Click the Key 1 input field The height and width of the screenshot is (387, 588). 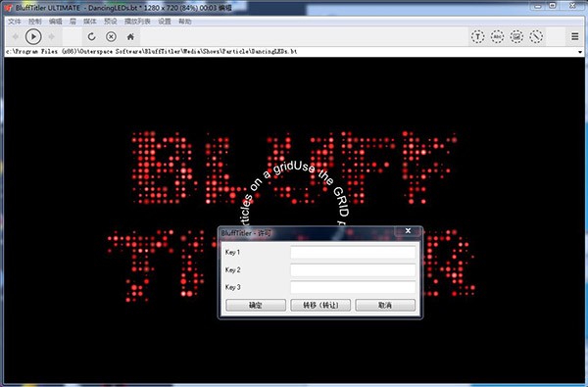(353, 252)
